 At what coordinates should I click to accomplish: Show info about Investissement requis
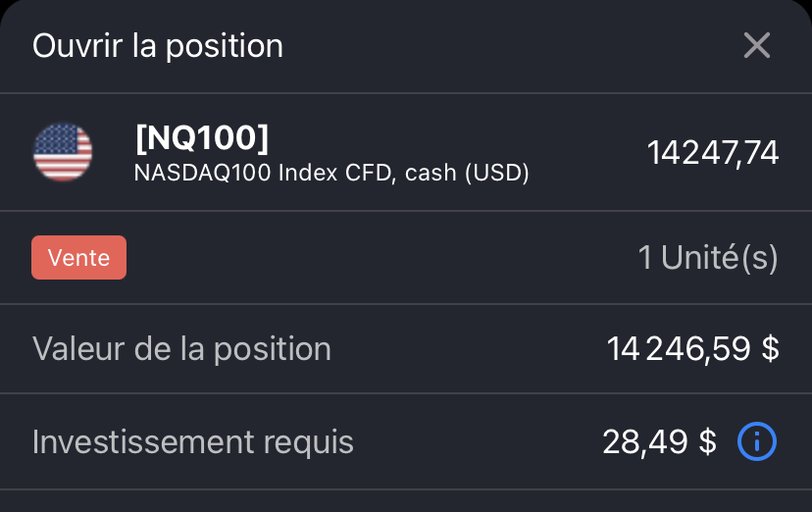(756, 442)
